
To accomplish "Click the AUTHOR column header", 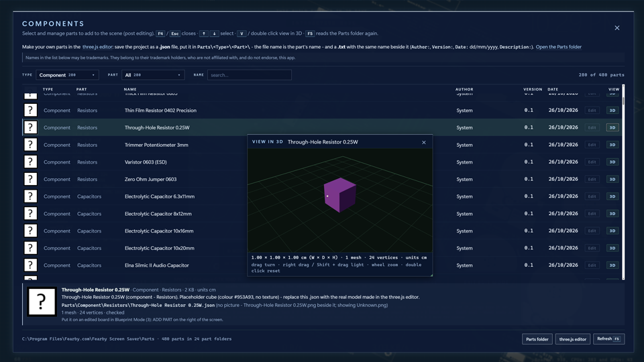I will [464, 89].
